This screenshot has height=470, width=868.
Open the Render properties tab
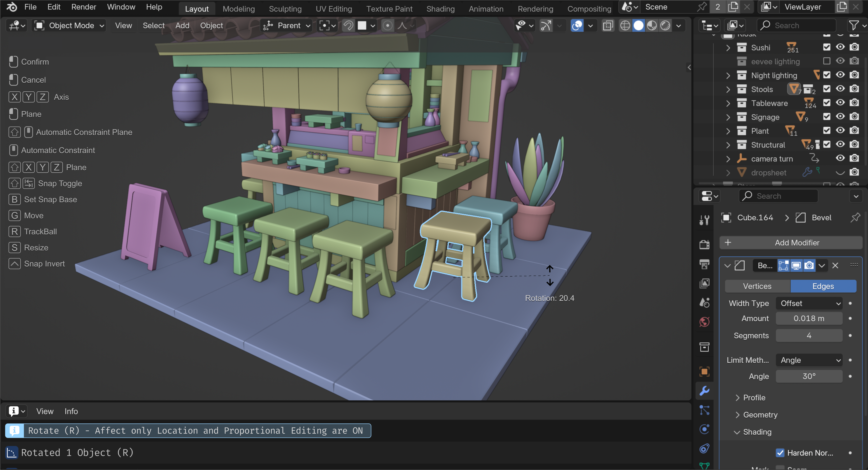[704, 244]
